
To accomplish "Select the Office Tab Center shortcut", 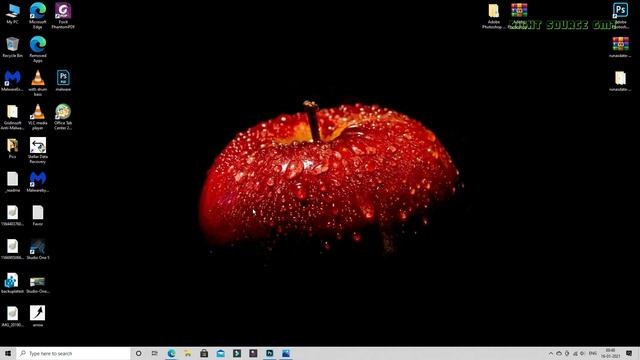I will pos(63,117).
